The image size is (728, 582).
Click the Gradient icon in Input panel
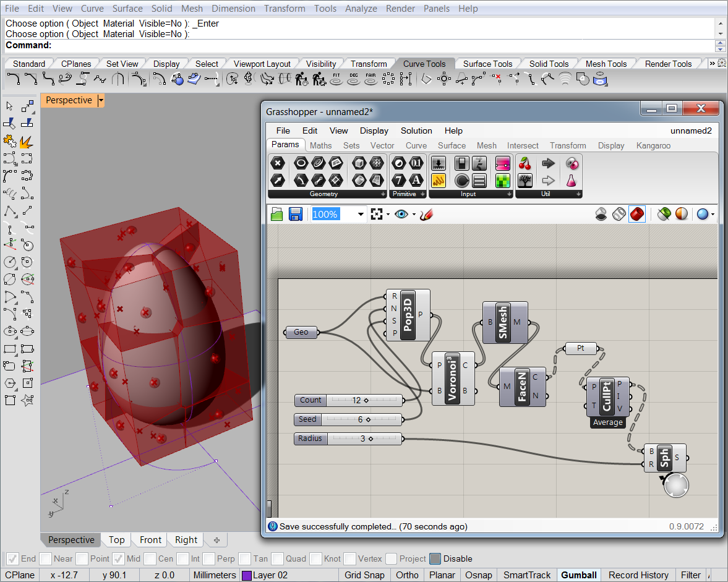click(x=502, y=163)
